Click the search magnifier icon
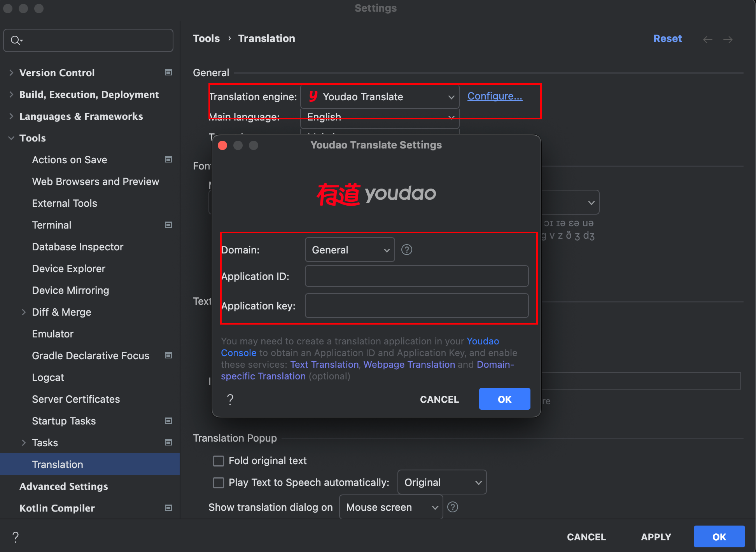This screenshot has height=552, width=756. pyautogui.click(x=16, y=40)
